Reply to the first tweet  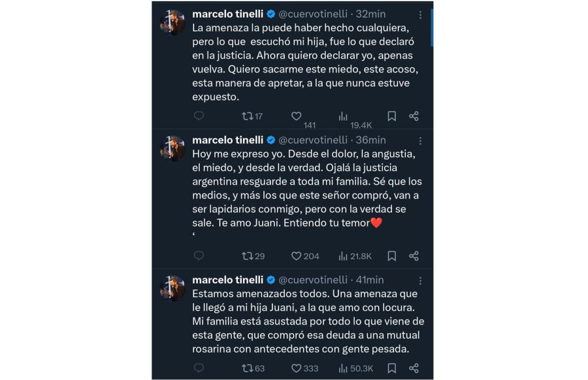[x=198, y=116]
